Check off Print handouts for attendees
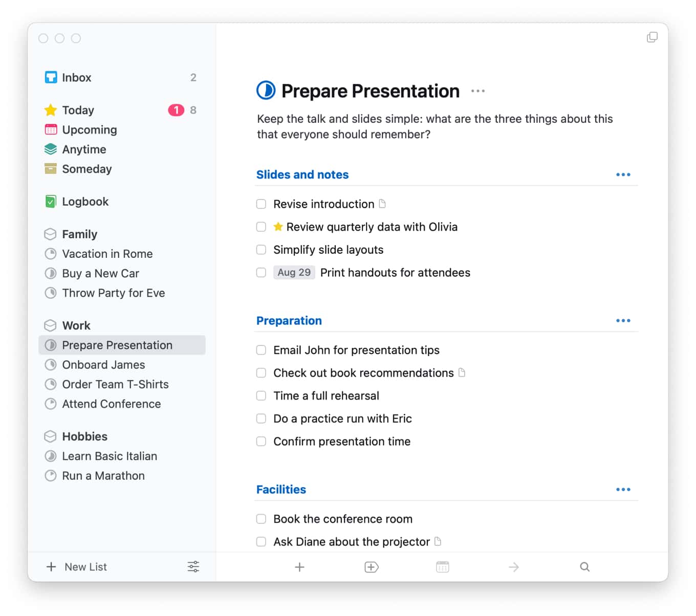This screenshot has height=616, width=696. click(x=262, y=273)
